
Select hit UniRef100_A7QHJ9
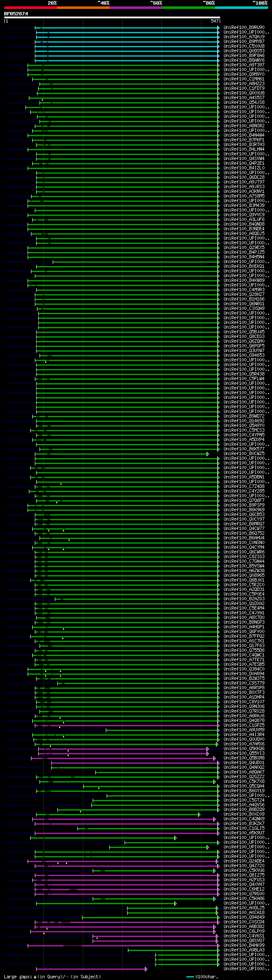pyautogui.click(x=244, y=37)
